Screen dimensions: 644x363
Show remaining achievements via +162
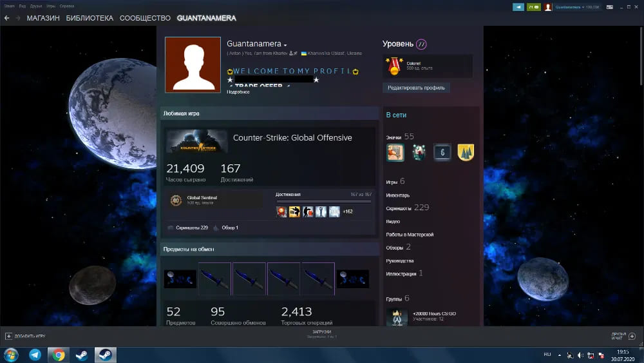pos(348,211)
